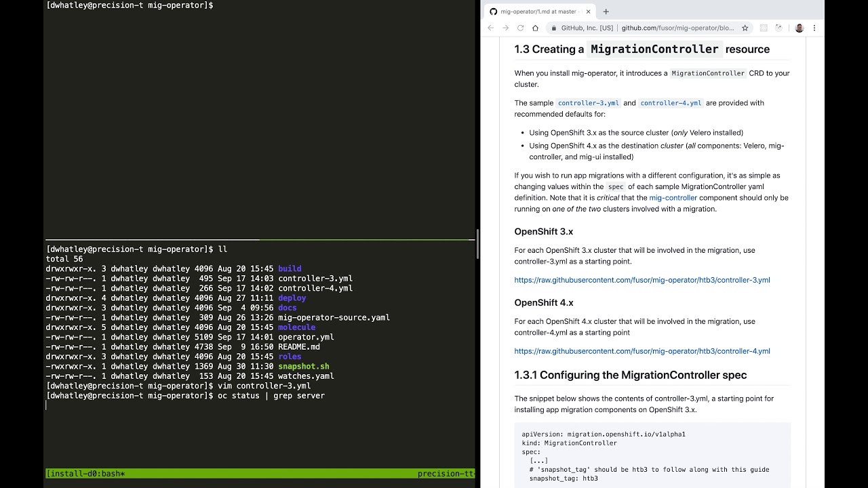Open the Chrome profile avatar

point(799,28)
